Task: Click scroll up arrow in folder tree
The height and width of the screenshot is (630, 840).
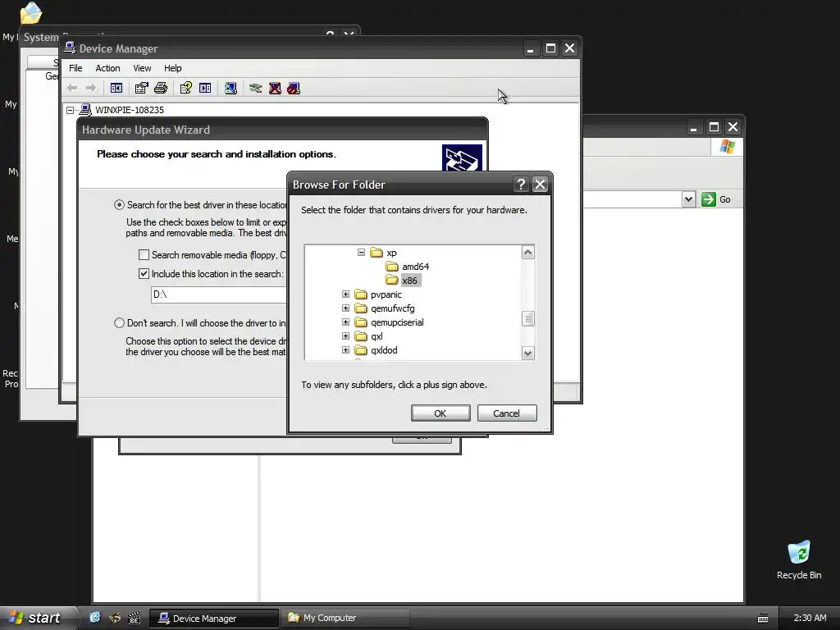Action: tap(527, 253)
